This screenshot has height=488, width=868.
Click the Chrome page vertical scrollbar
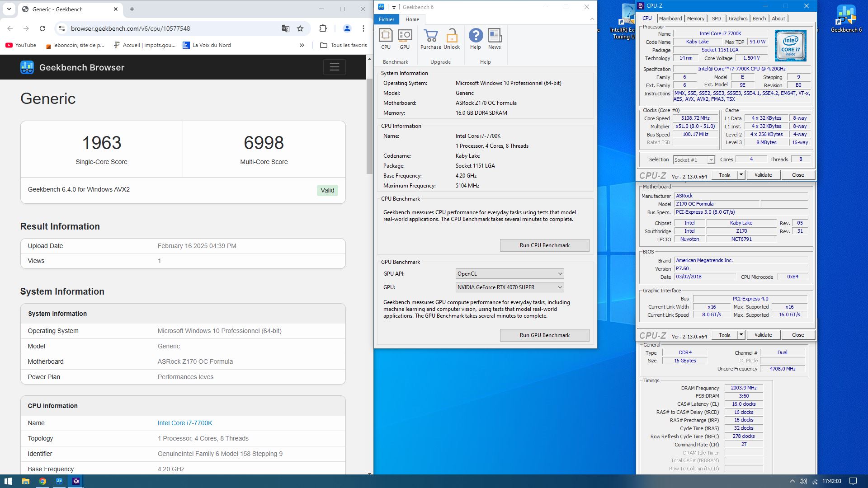point(369,127)
